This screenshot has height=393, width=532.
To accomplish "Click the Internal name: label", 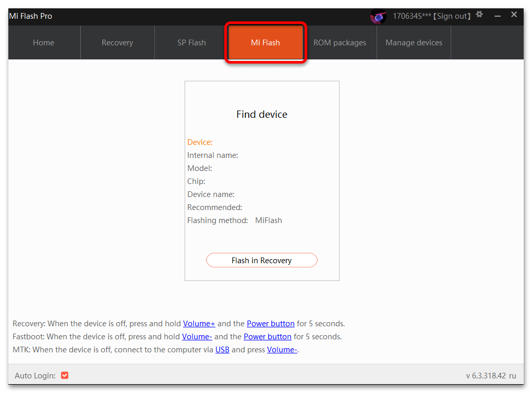I will point(213,155).
